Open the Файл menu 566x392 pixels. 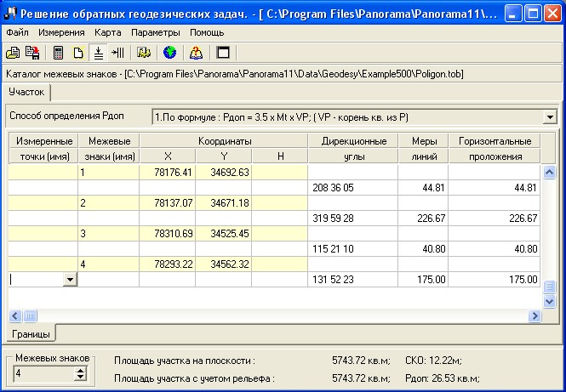point(17,32)
